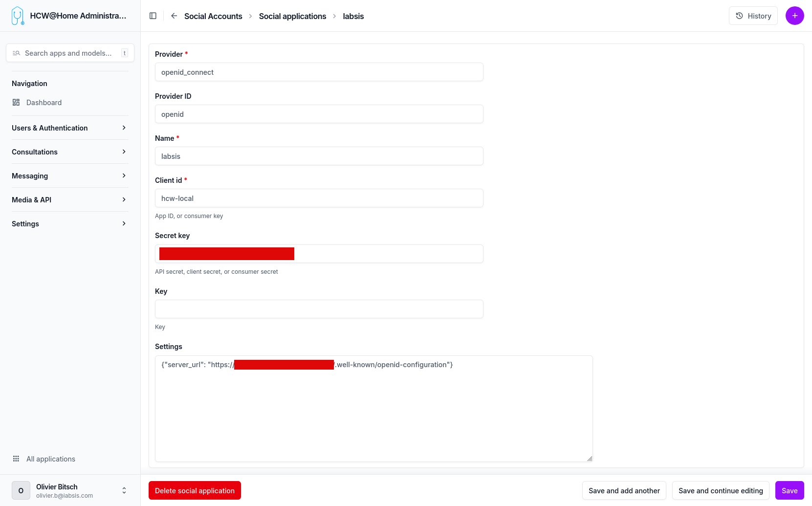The width and height of the screenshot is (812, 506).
Task: Click the back arrow beside the breadcrumbs
Action: [x=174, y=16]
